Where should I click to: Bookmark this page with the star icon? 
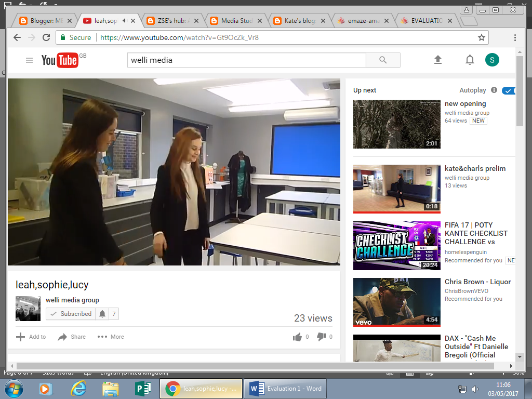click(x=482, y=37)
